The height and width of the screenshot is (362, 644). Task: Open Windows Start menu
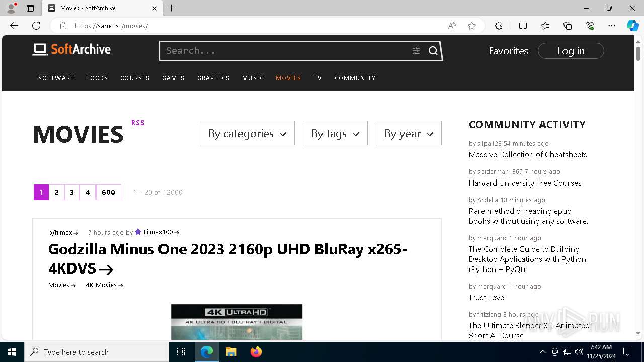[x=12, y=352]
